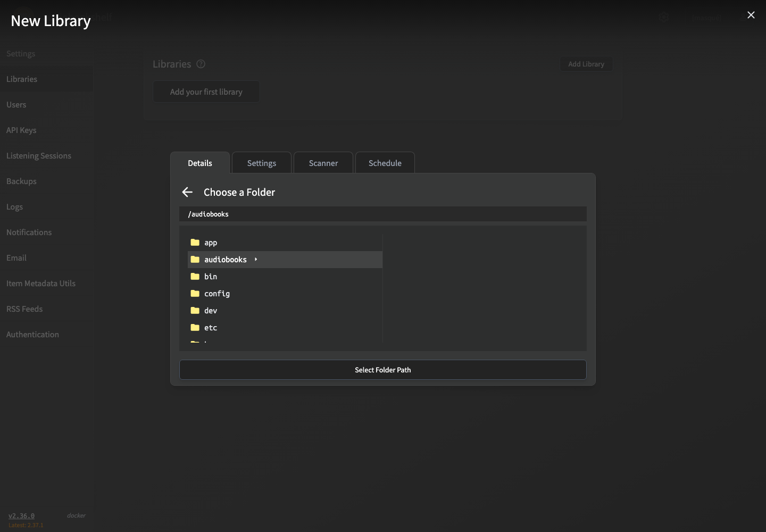Open Listening Sessions in the sidebar
The image size is (766, 532).
click(x=47, y=155)
